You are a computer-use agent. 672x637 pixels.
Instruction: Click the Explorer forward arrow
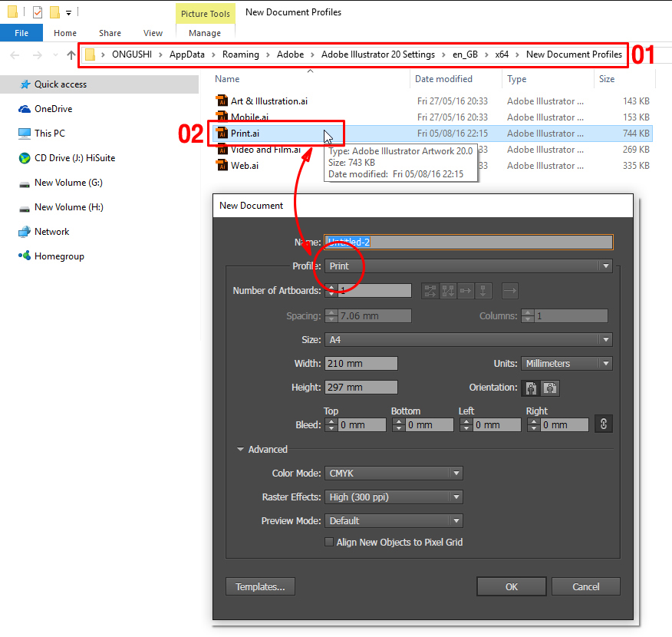pyautogui.click(x=38, y=54)
